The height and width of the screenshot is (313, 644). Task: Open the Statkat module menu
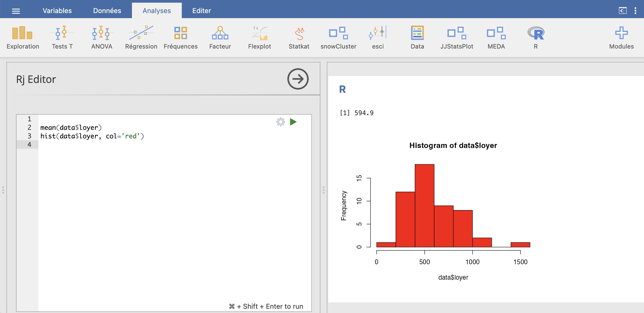pos(299,38)
